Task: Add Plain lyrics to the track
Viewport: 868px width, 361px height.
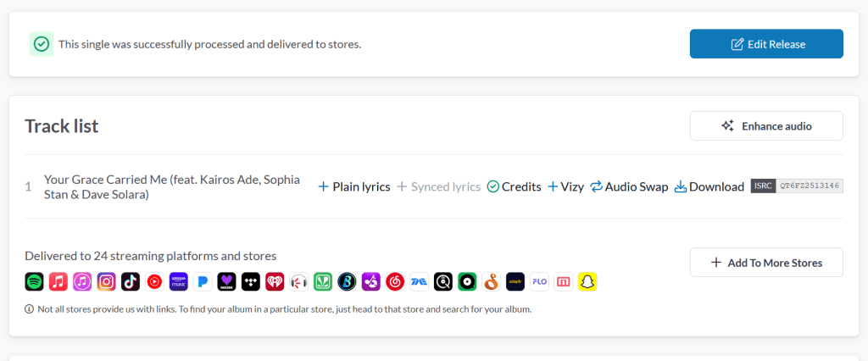Action: point(353,186)
